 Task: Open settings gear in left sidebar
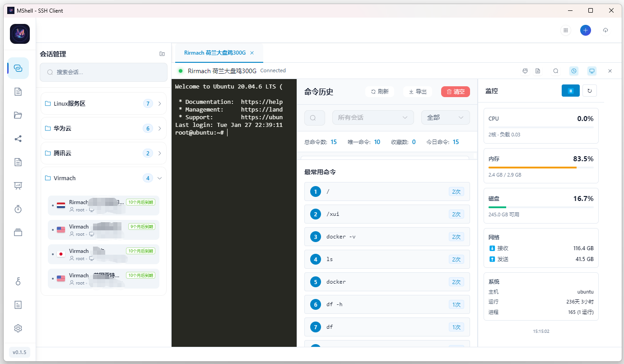[18, 328]
